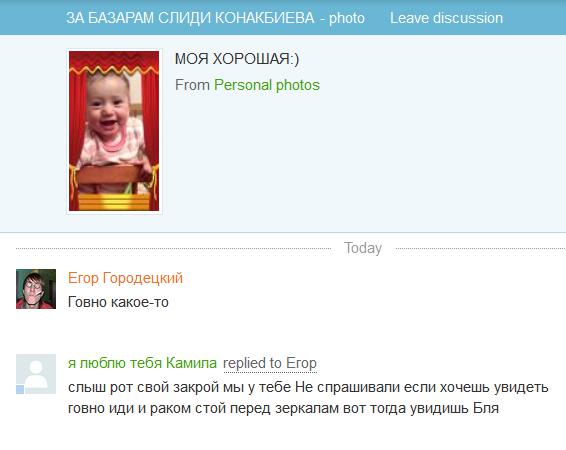Open the baby photo thumbnail

(114, 131)
